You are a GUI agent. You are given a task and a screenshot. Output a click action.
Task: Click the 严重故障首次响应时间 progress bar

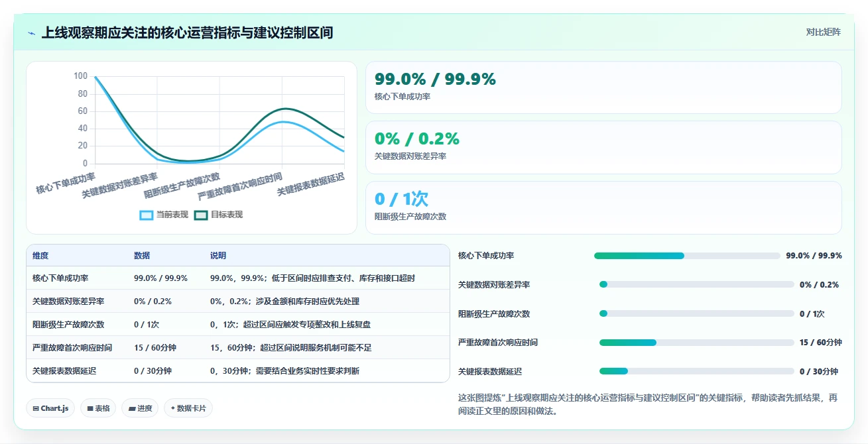(x=696, y=343)
